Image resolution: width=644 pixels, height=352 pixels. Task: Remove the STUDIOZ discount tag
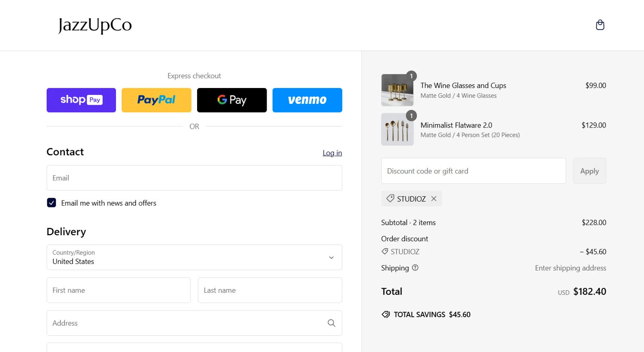click(434, 199)
